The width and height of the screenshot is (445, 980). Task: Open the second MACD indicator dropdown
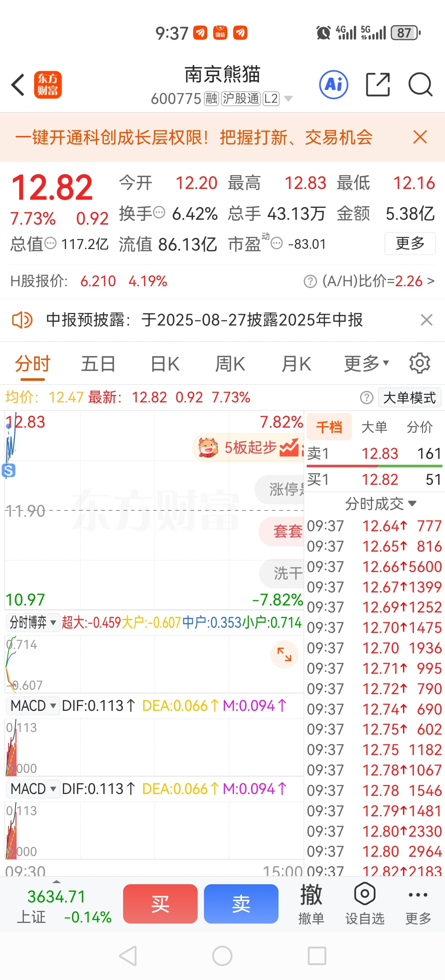point(33,789)
